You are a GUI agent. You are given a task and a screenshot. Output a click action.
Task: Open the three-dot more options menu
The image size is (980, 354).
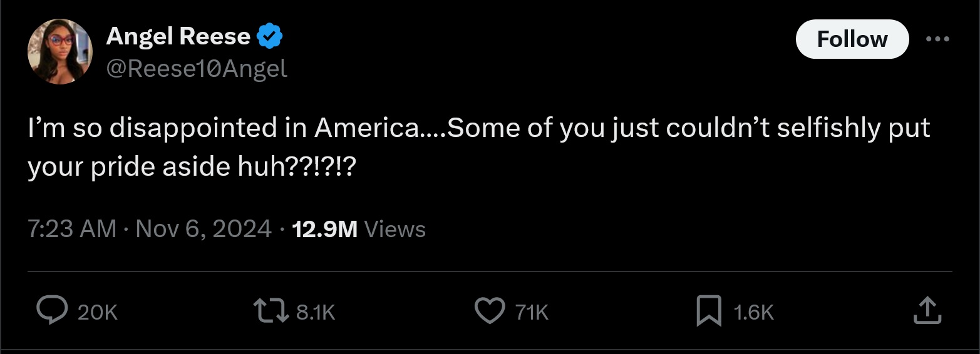[937, 39]
